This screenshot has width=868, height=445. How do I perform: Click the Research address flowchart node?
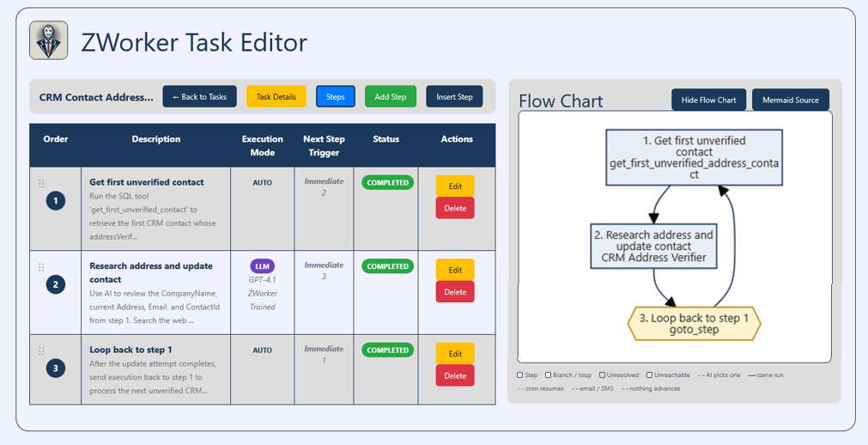pyautogui.click(x=653, y=246)
